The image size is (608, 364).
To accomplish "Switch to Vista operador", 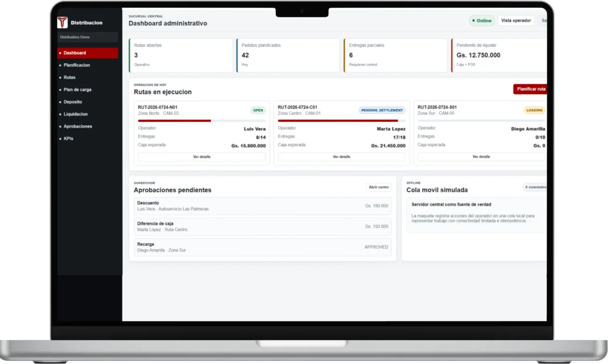I will coord(516,21).
